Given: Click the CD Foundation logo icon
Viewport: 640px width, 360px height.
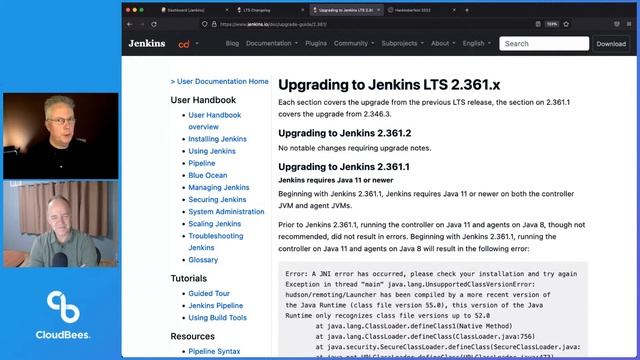Looking at the screenshot, I should pos(184,44).
